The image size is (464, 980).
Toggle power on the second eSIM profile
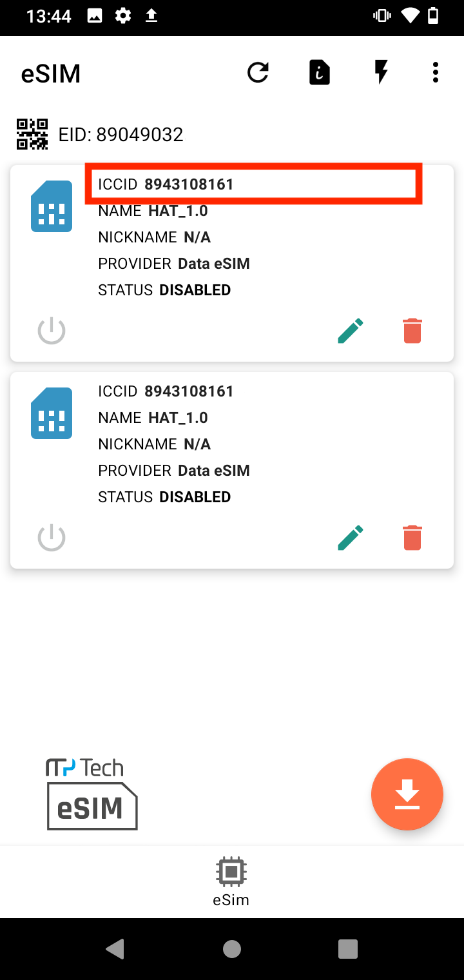coord(52,537)
